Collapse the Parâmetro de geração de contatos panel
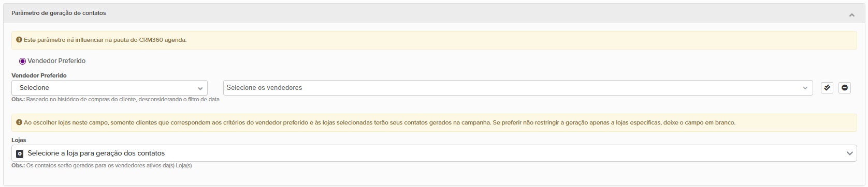Image resolution: width=868 pixels, height=187 pixels. point(851,15)
